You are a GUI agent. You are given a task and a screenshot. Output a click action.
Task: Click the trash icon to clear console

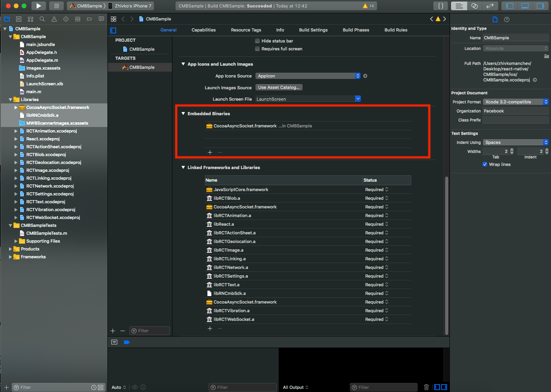coord(426,387)
